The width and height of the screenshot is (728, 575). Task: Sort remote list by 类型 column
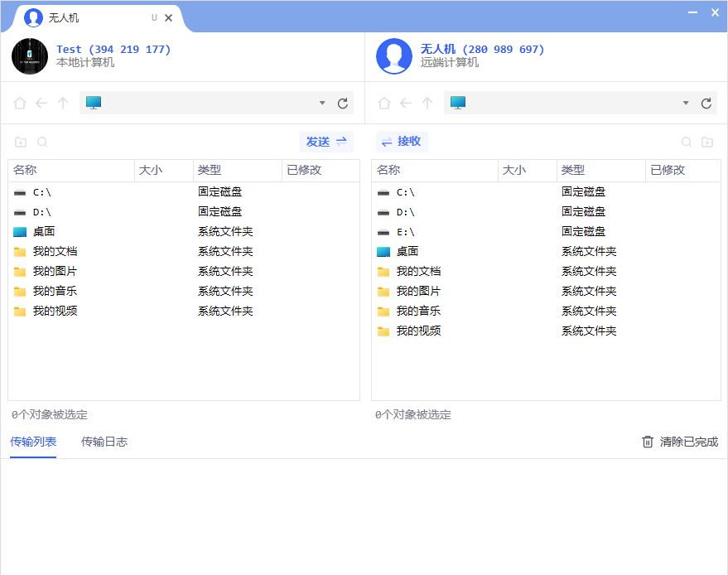[x=601, y=170]
